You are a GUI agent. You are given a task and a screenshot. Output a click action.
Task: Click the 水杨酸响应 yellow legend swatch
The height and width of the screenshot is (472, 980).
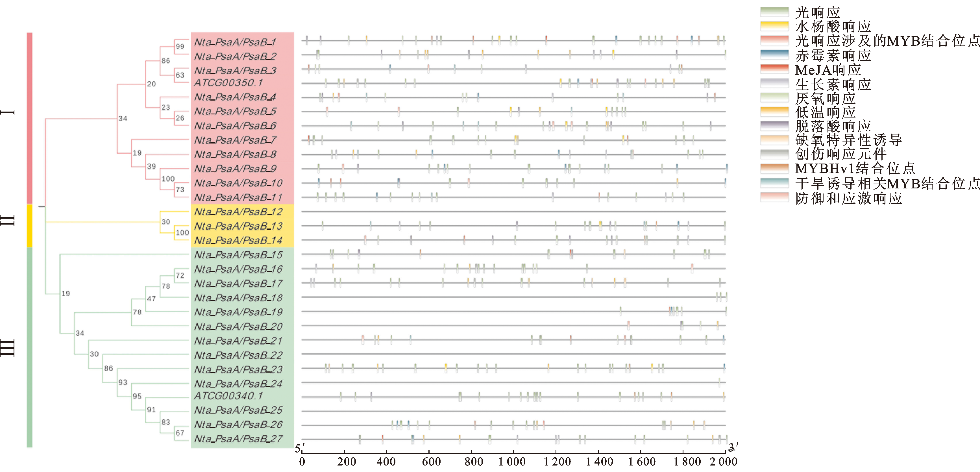[x=774, y=26]
